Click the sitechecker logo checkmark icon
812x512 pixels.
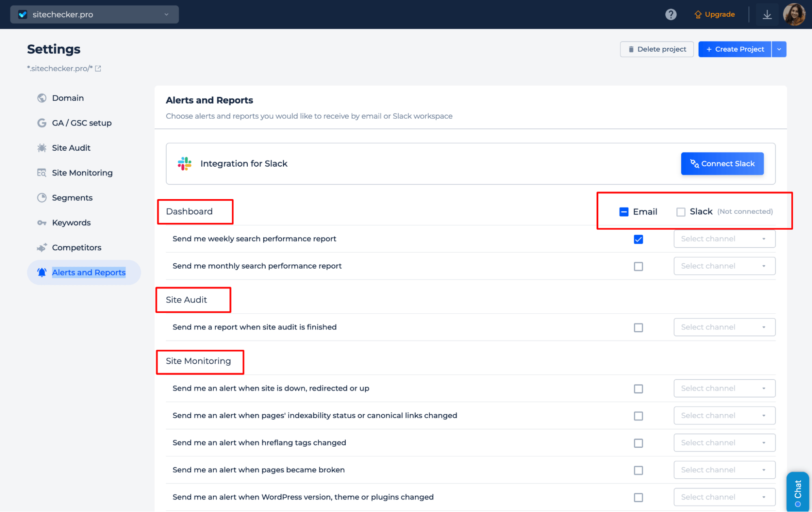(x=23, y=15)
